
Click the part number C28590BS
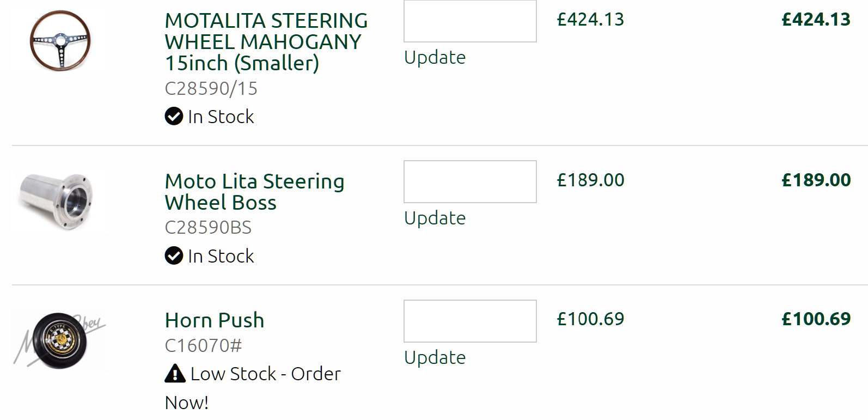pos(208,227)
